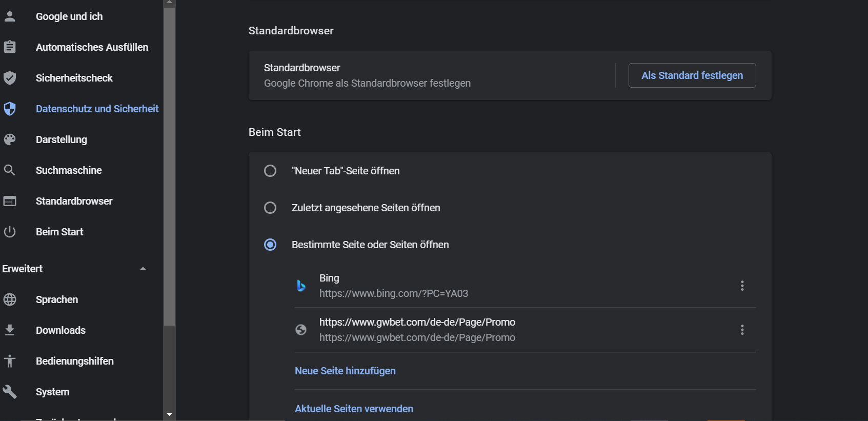
Task: Click Google Chrome als Standardbrowser festlegen text
Action: pos(367,83)
